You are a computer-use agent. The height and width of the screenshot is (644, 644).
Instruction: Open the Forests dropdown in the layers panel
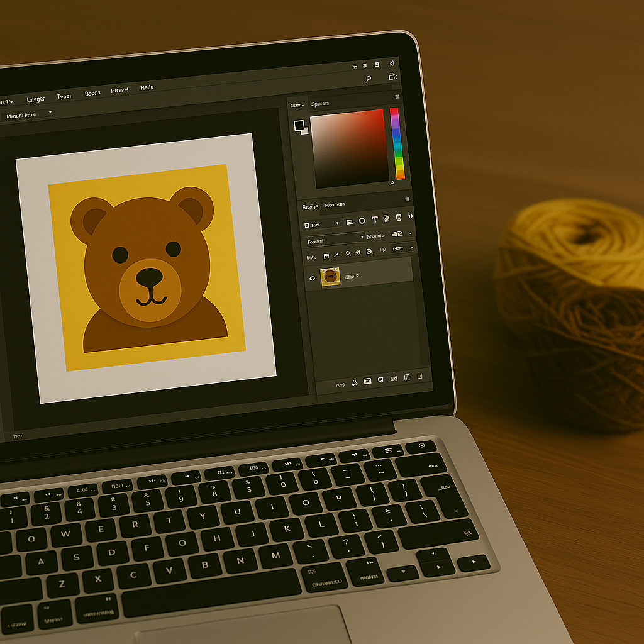coord(336,240)
